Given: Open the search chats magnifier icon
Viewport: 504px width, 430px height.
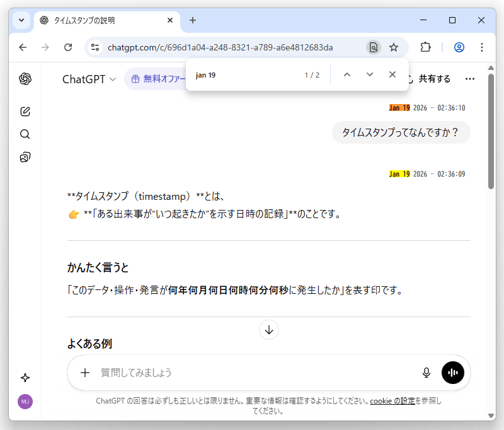Looking at the screenshot, I should [25, 134].
